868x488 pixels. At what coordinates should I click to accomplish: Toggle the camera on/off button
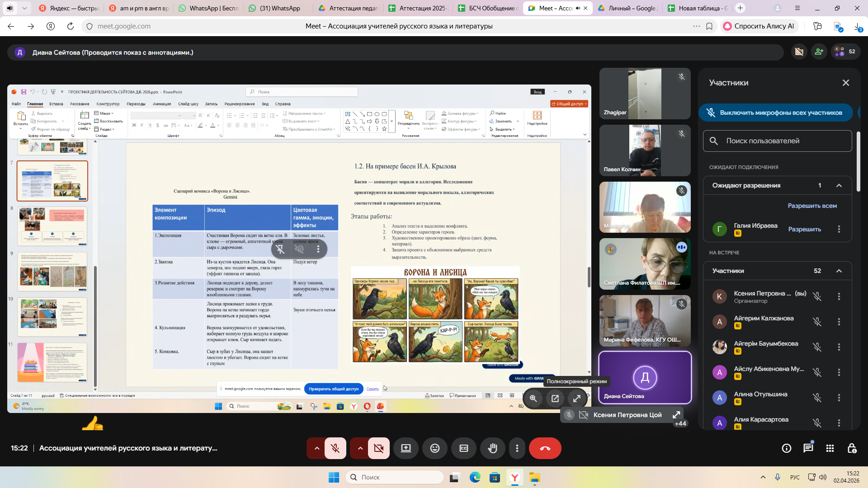coord(379,448)
